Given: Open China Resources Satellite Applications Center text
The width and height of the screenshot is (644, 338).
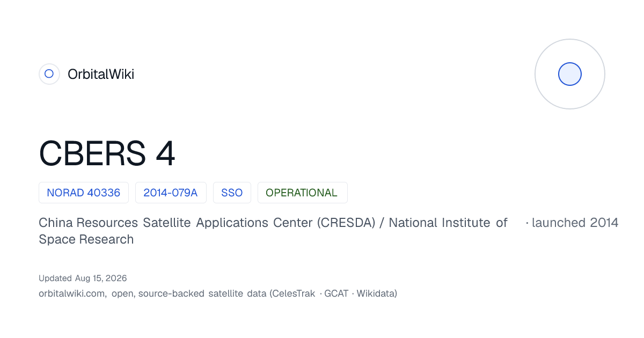Looking at the screenshot, I should 176,223.
